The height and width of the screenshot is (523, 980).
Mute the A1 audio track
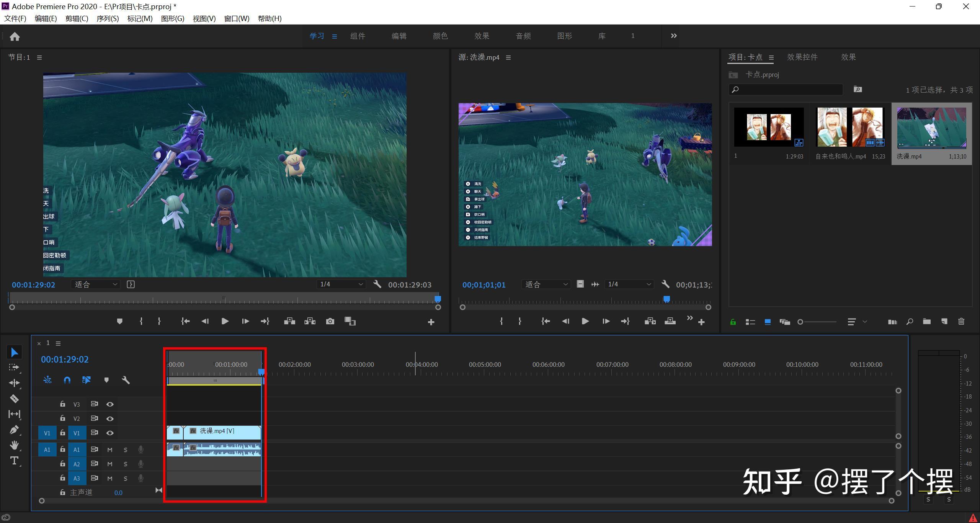pyautogui.click(x=110, y=449)
